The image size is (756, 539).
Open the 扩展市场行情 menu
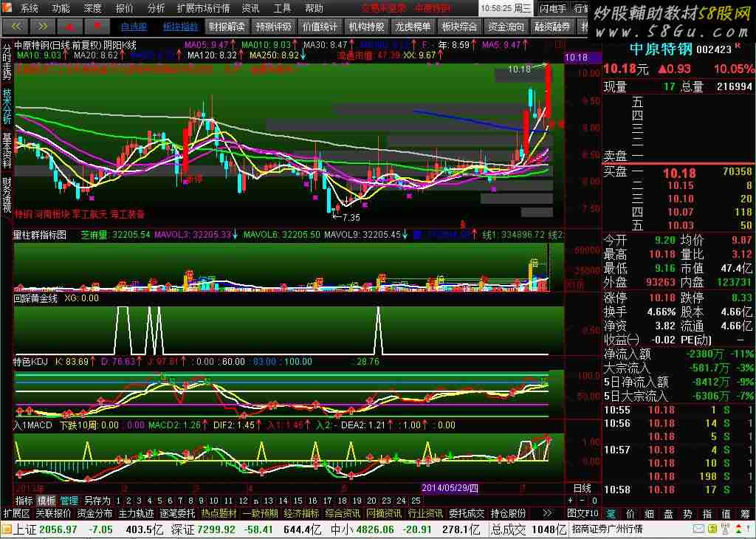pyautogui.click(x=203, y=8)
